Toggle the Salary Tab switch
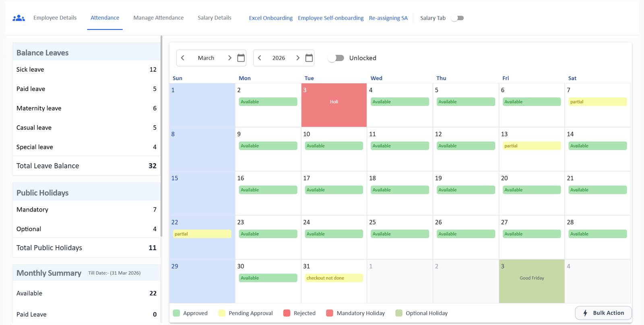Image resolution: width=644 pixels, height=325 pixels. point(458,18)
